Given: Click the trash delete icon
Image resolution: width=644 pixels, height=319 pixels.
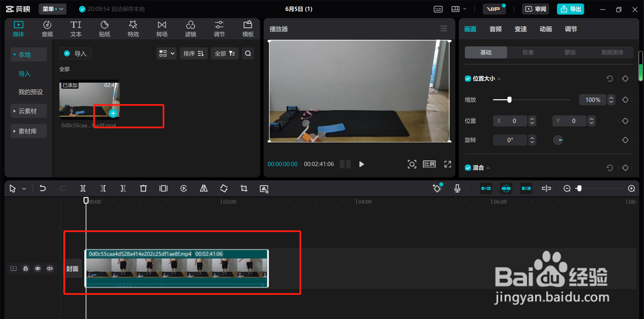Looking at the screenshot, I should [x=143, y=188].
